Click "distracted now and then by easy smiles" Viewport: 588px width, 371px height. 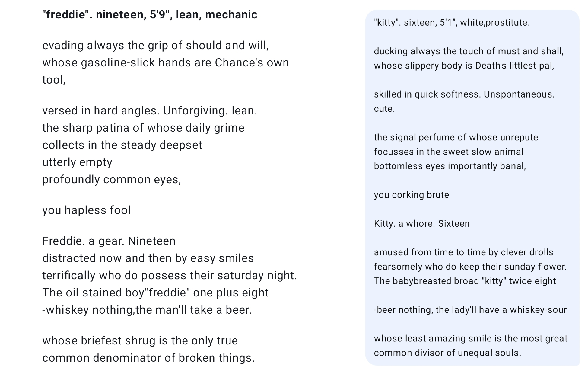(x=148, y=258)
